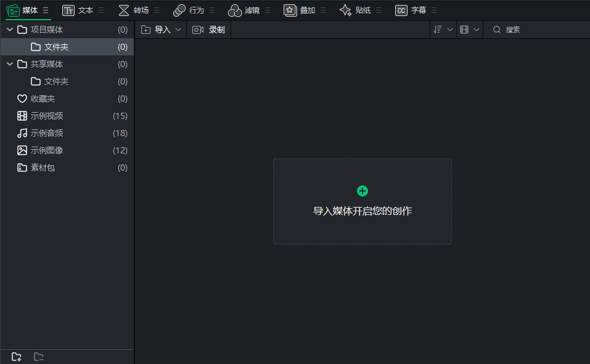Image resolution: width=590 pixels, height=364 pixels.
Task: Click the (12) count of 示例图像
Action: coord(120,150)
